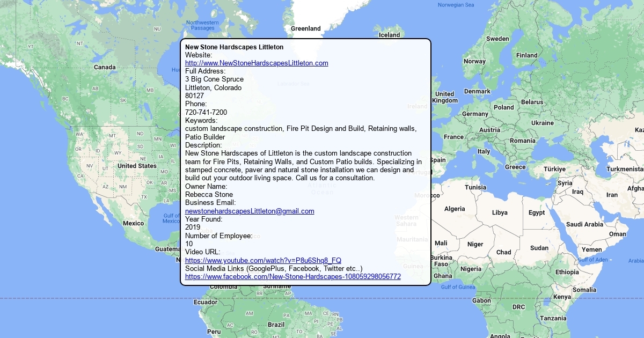Screen dimensions: 644x338
Task: Click the "Libya" map label
Action: pos(500,212)
